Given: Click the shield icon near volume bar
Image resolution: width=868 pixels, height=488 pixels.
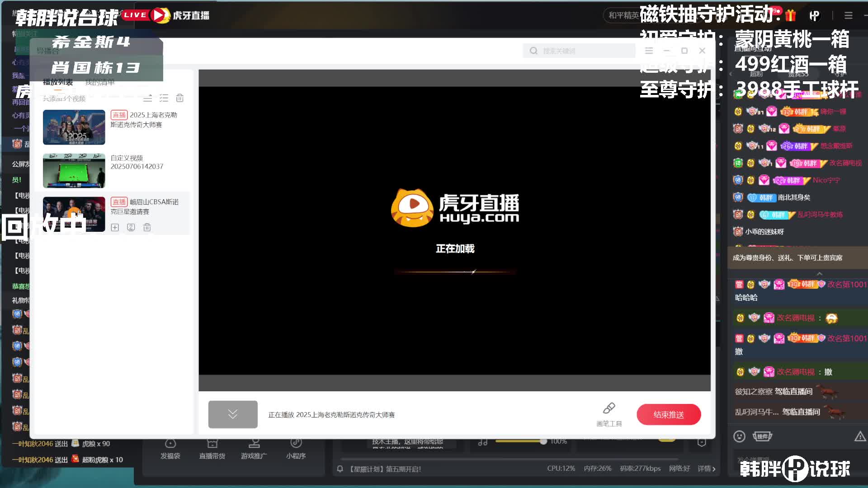Looking at the screenshot, I should tap(702, 442).
